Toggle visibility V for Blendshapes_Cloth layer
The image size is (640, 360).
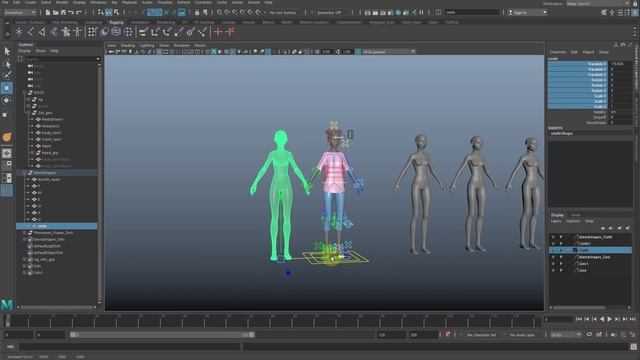pos(553,237)
